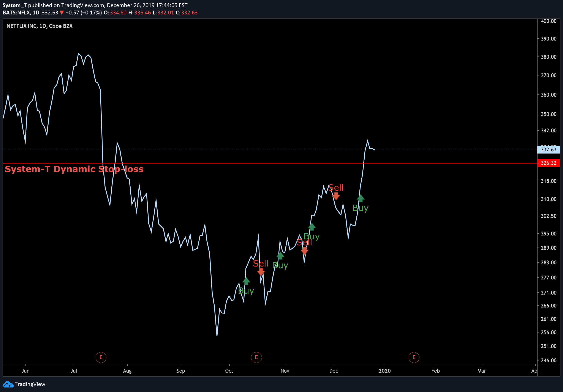Click the 246.00 price axis label

(549, 360)
